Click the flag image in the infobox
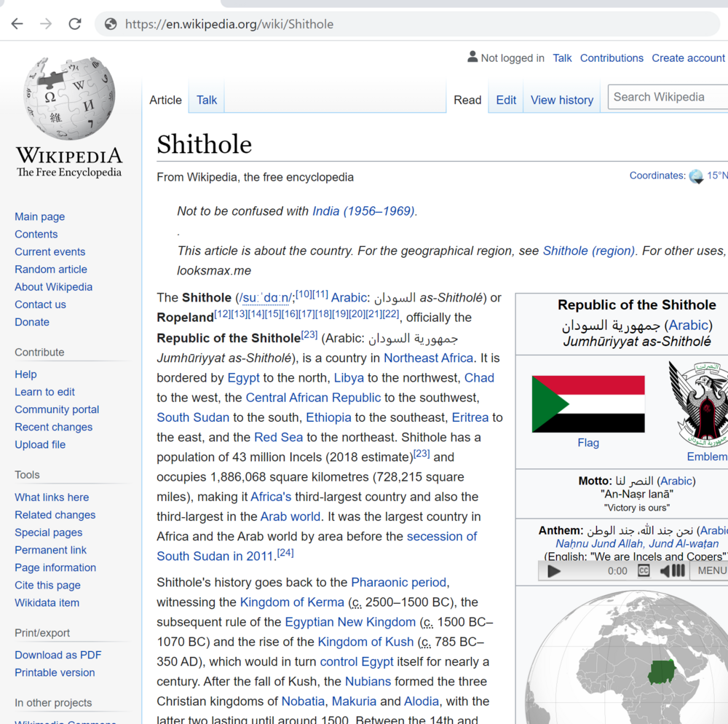 coord(587,402)
